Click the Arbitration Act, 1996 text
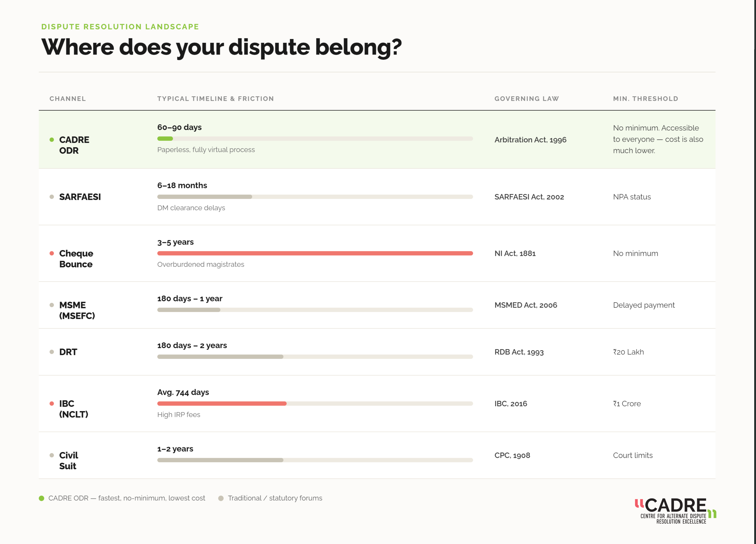 point(530,140)
